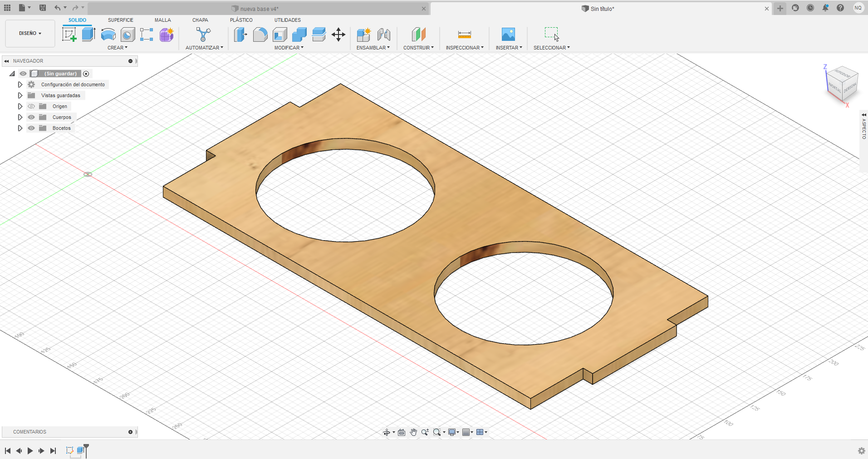Viewport: 868px width, 459px height.
Task: Toggle visibility of the root component
Action: click(x=23, y=74)
